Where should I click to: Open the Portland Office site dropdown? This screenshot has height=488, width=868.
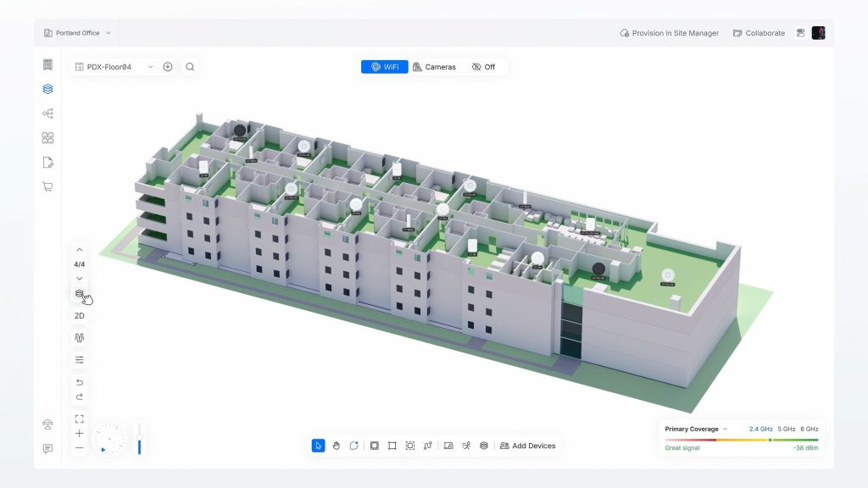click(77, 33)
